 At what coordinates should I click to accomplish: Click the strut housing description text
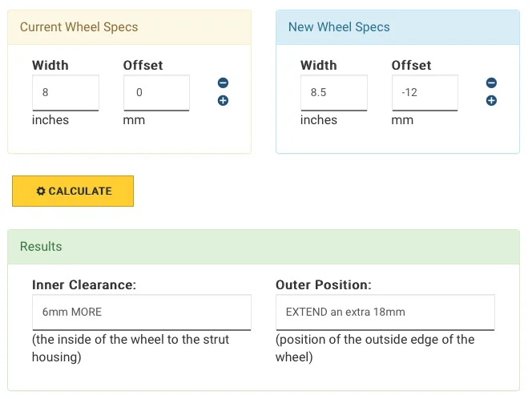pyautogui.click(x=131, y=348)
